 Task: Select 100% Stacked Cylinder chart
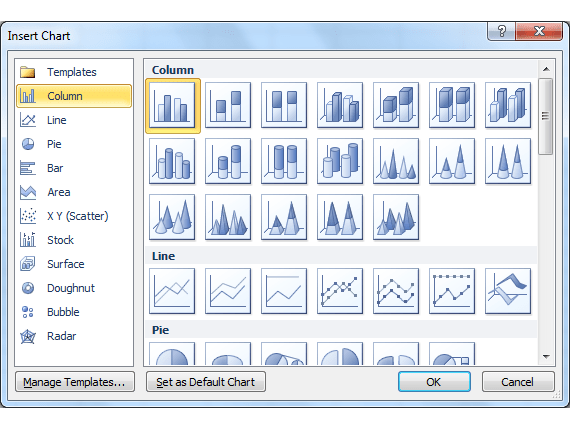[284, 161]
